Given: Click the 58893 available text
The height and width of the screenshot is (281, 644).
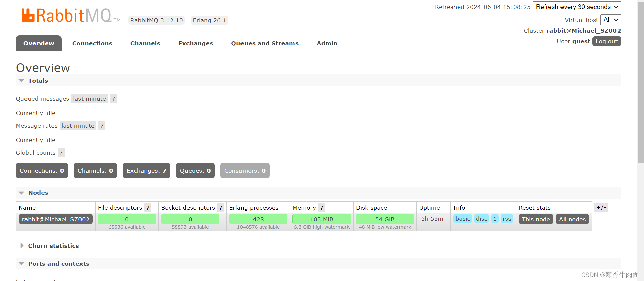Looking at the screenshot, I should (190, 227).
